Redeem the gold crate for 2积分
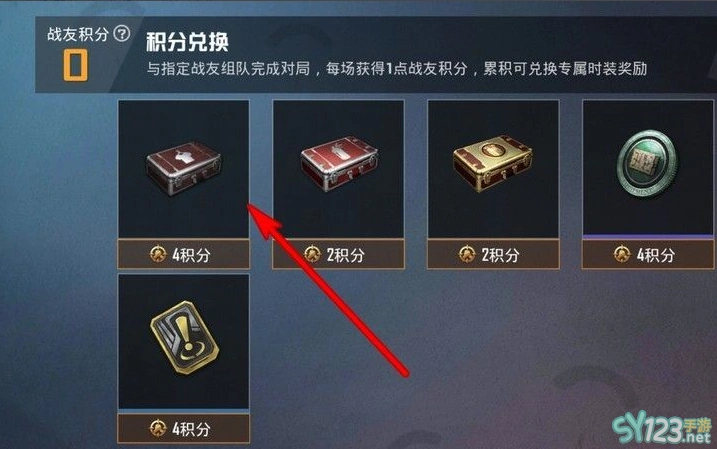The height and width of the screenshot is (449, 717). coord(493,254)
